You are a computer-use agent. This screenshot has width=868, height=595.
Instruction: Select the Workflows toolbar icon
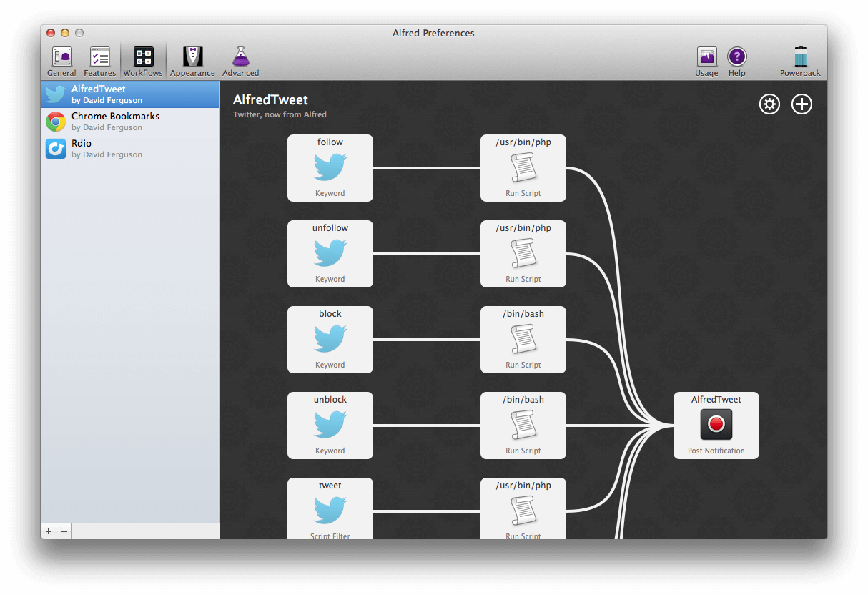(142, 60)
